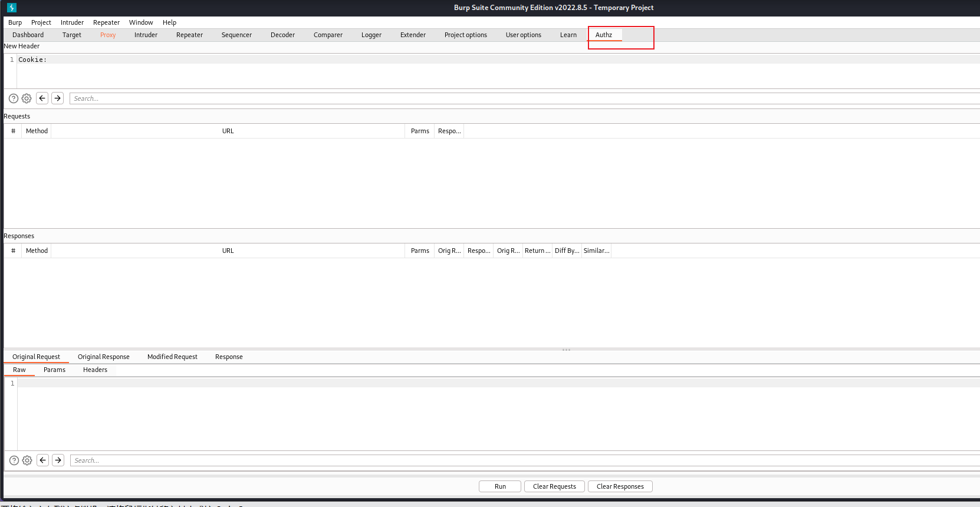Viewport: 980px width, 507px height.
Task: Open the Project options tab
Action: point(466,35)
